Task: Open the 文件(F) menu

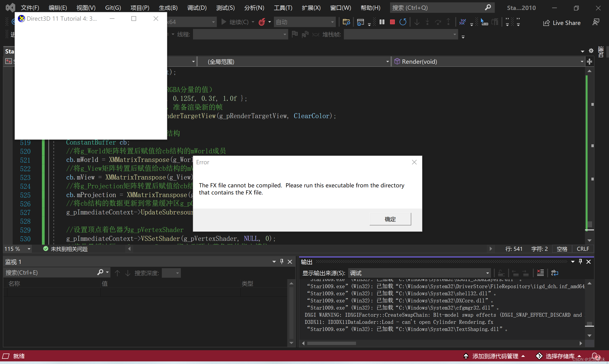Action: (x=30, y=8)
